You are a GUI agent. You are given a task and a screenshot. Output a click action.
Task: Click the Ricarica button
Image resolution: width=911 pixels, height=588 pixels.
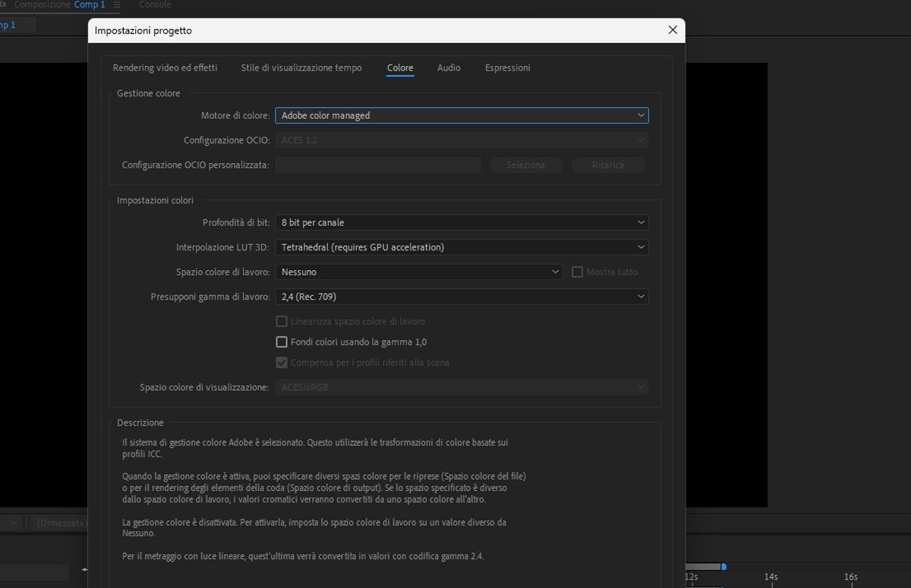tap(608, 165)
